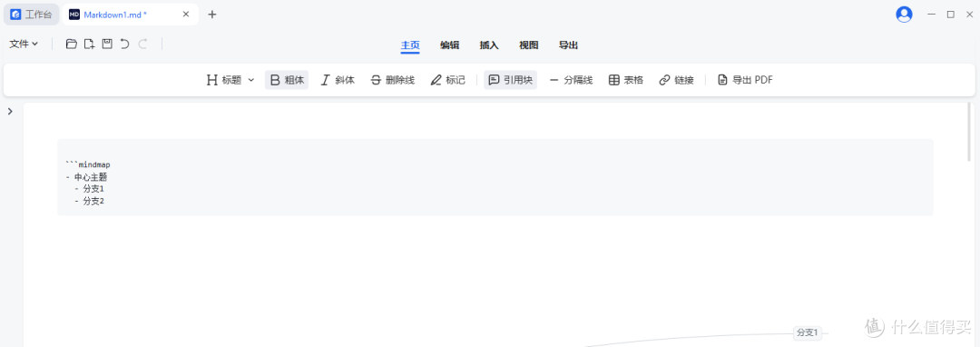Open the user account avatar
The width and height of the screenshot is (980, 347).
904,15
